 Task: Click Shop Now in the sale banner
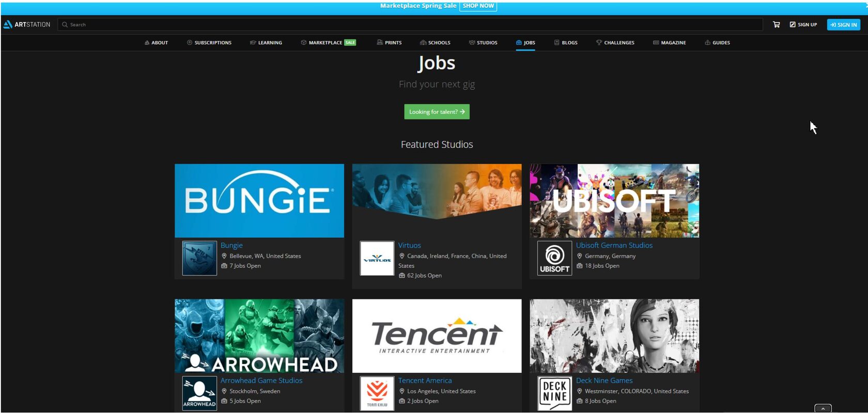click(478, 6)
